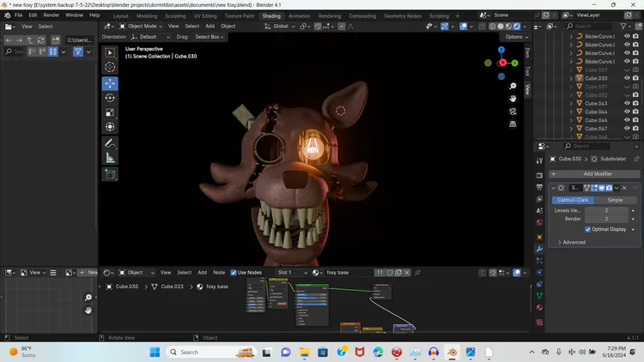Open the Particles properties tab icon
The height and width of the screenshot is (362, 644).
click(539, 261)
